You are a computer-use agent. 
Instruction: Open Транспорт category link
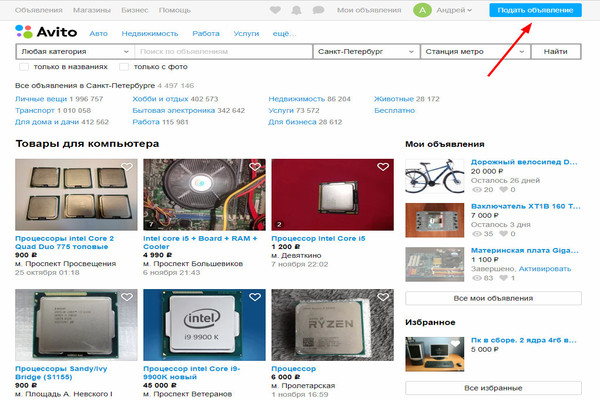[35, 110]
